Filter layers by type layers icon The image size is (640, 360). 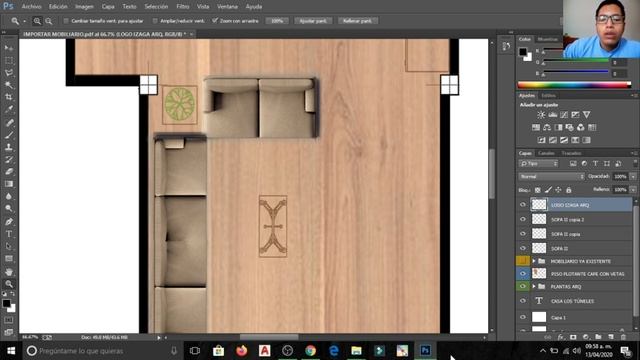595,163
